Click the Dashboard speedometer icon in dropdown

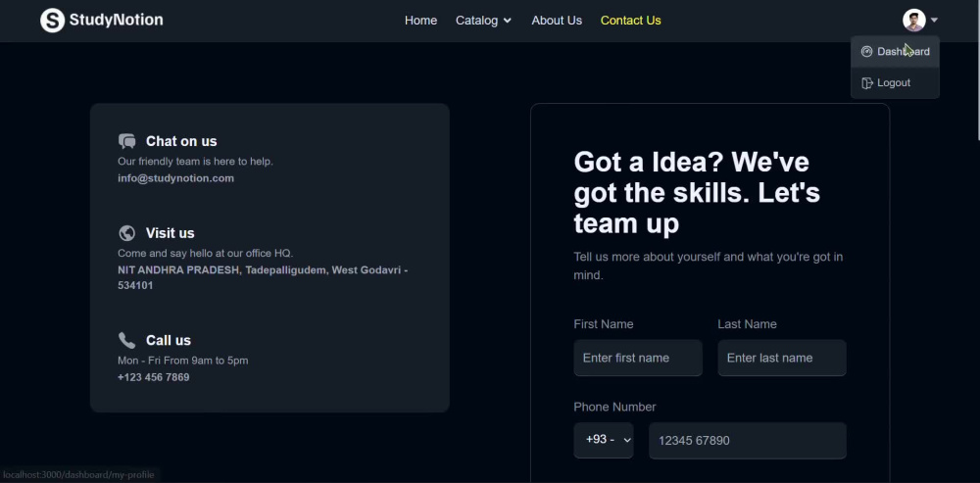click(x=866, y=52)
